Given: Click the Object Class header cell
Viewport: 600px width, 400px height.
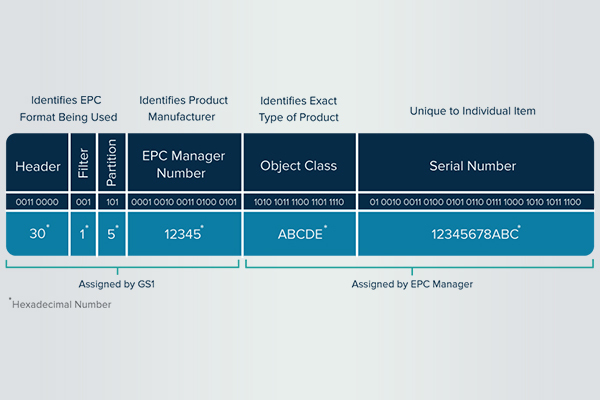Looking at the screenshot, I should [299, 164].
